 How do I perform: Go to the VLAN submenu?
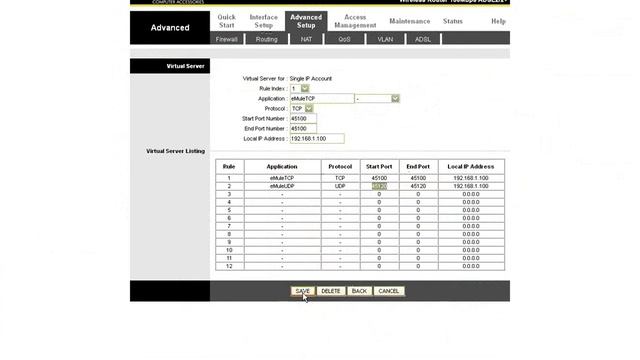(x=385, y=39)
